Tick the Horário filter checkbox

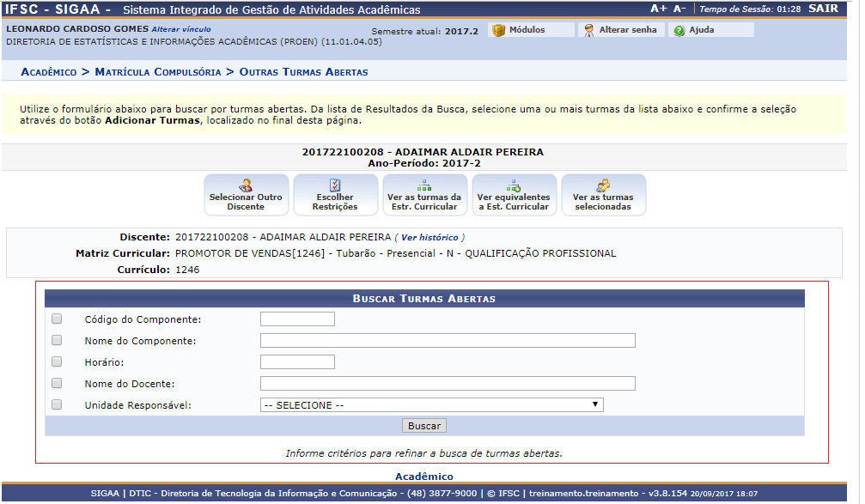(x=57, y=361)
